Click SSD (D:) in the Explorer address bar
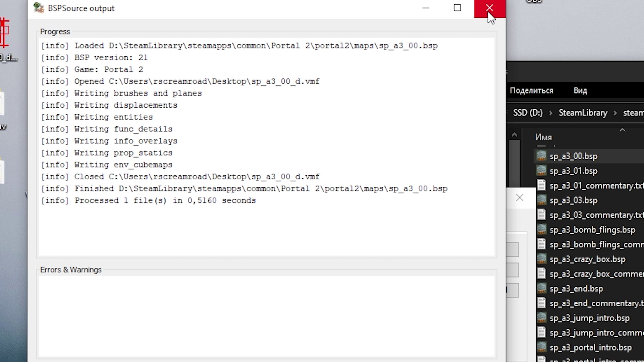Screen dimensions: 644x362 pyautogui.click(x=528, y=113)
